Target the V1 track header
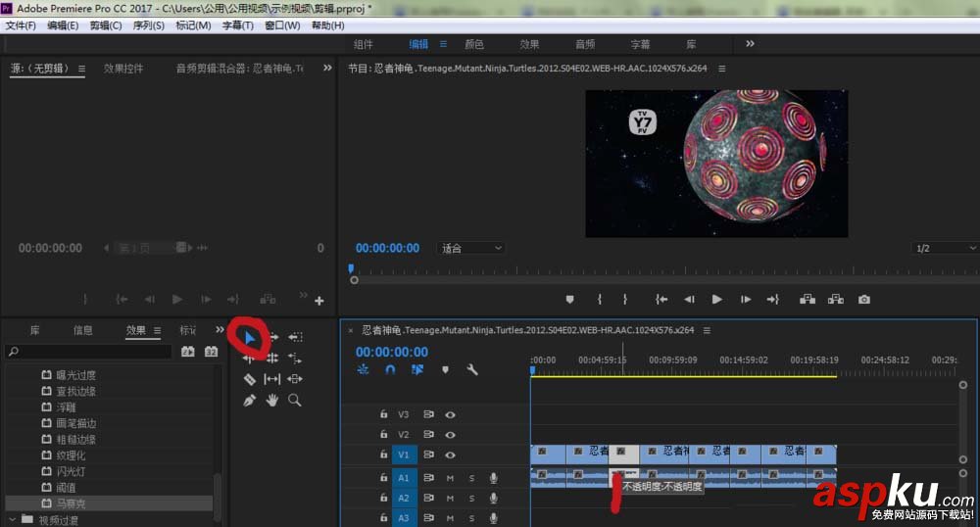 pos(404,455)
